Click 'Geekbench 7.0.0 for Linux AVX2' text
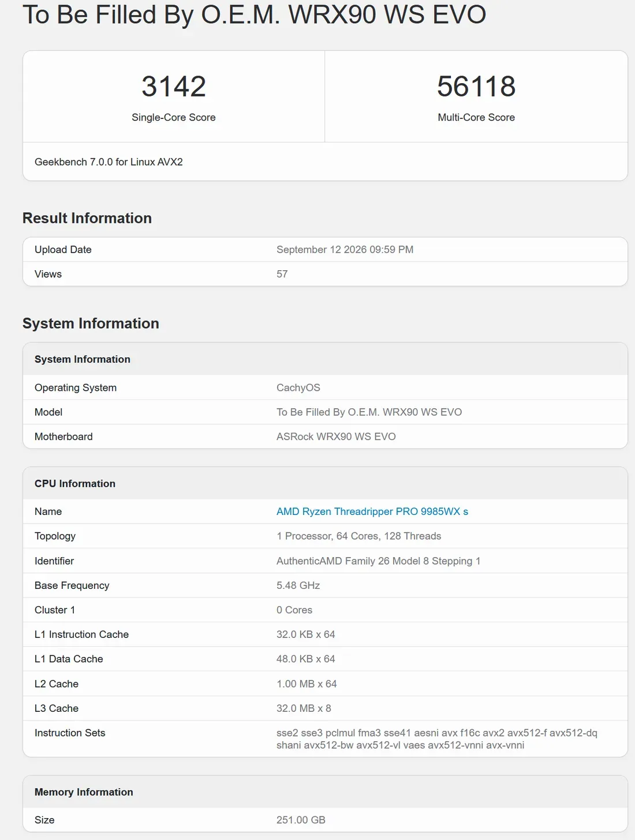The height and width of the screenshot is (840, 635). pyautogui.click(x=109, y=162)
